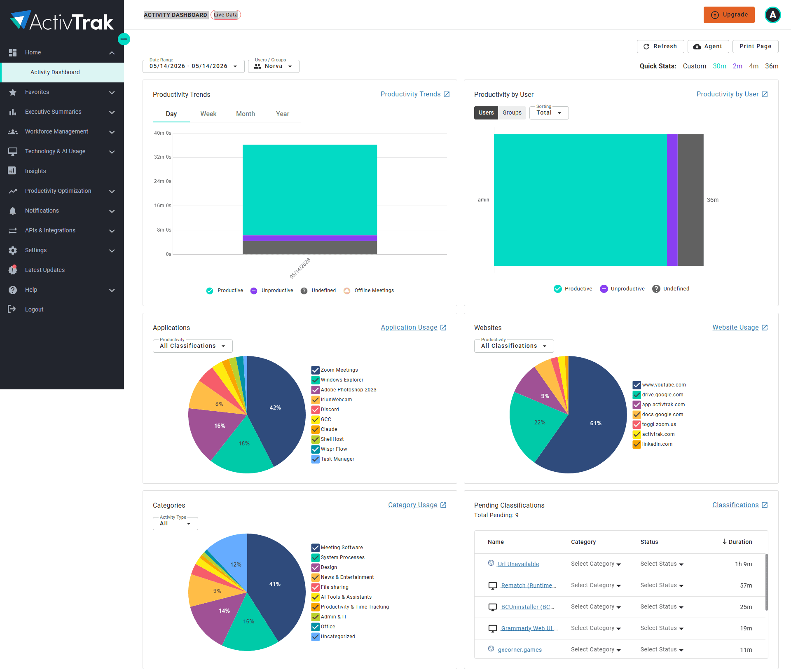Open user avatar A menu
This screenshot has height=672, width=791.
tap(772, 15)
